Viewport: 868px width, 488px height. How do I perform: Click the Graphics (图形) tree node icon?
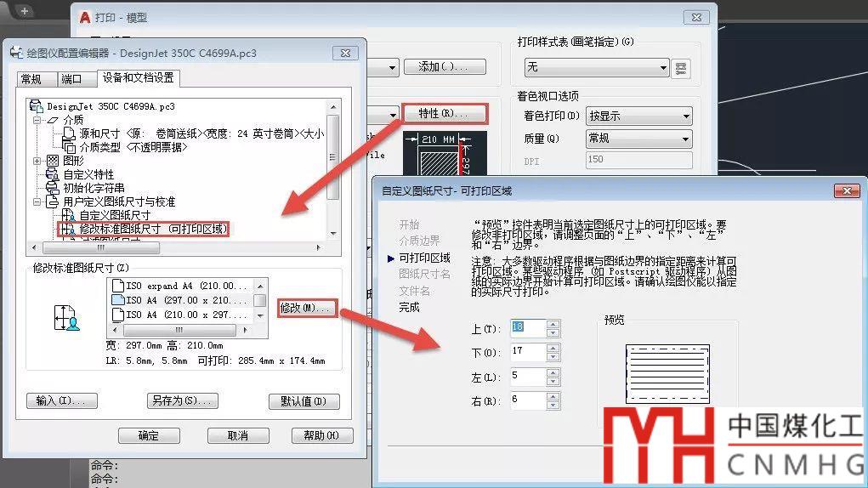click(x=53, y=161)
